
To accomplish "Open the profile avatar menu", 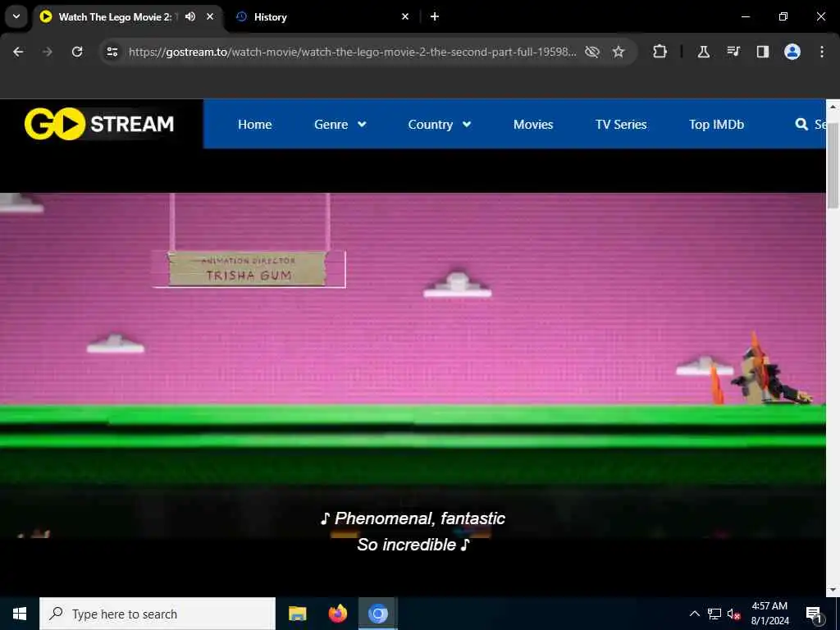I will click(x=792, y=52).
